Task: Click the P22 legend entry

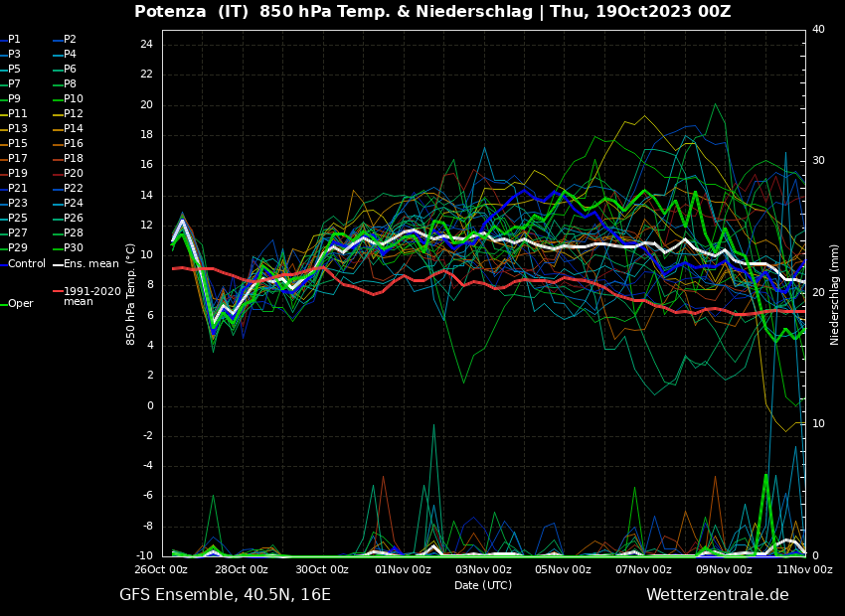Action: 73,189
